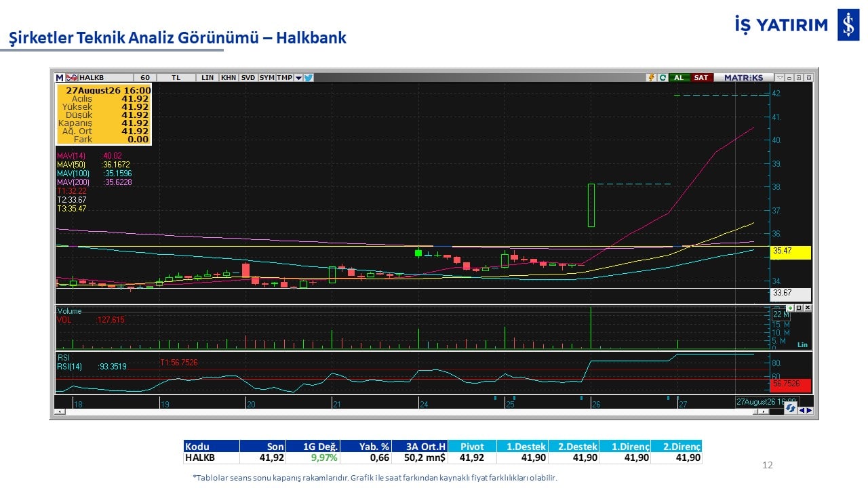This screenshot has height=488, width=868.
Task: Click the blue sync arrows icon
Action: 790,408
